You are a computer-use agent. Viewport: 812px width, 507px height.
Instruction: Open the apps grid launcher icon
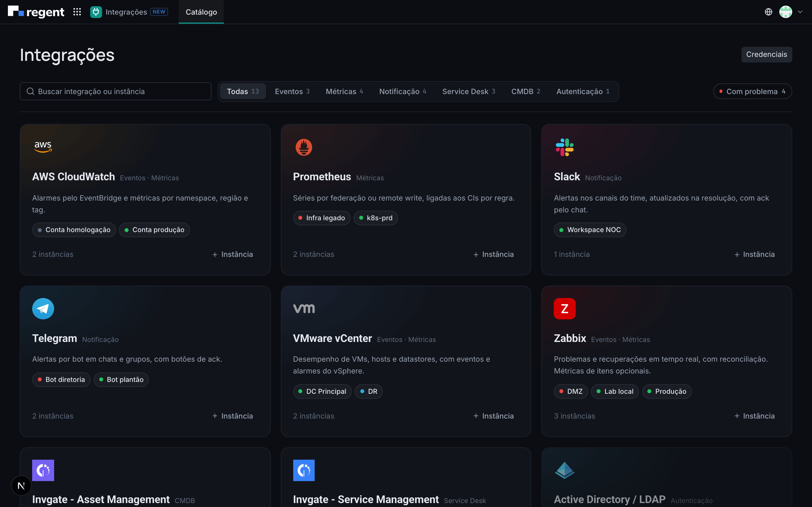77,12
